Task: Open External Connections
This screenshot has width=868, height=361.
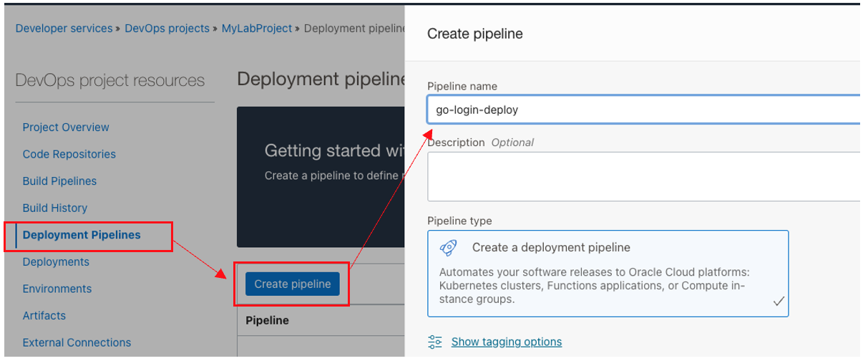Action: 77,342
